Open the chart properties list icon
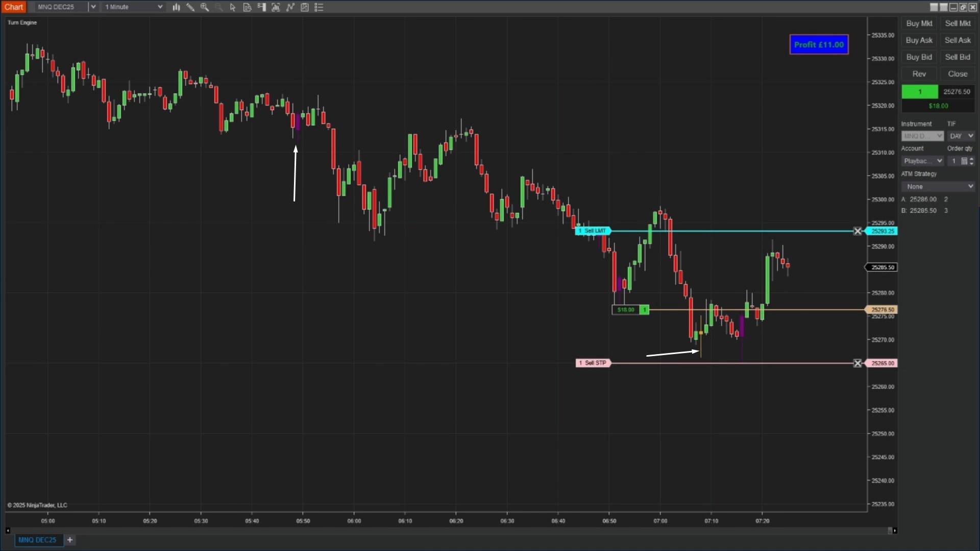 tap(319, 7)
